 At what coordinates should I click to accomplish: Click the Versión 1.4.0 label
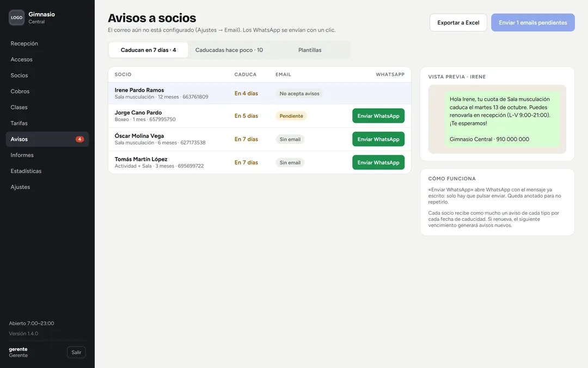[23, 334]
